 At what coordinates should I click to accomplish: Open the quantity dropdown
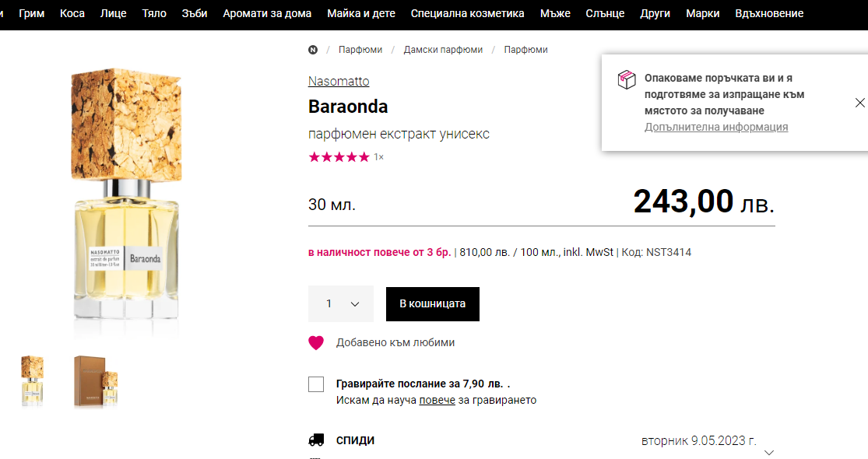pyautogui.click(x=341, y=304)
